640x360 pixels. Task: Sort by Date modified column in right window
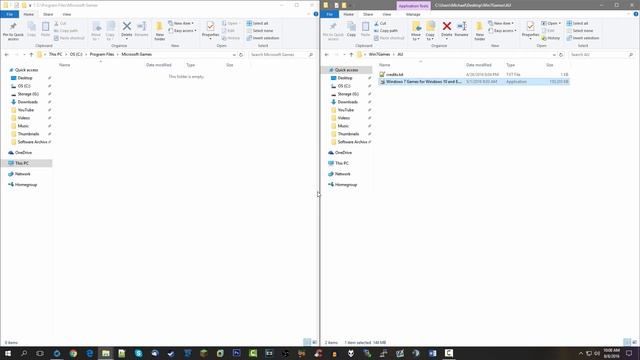pos(479,65)
